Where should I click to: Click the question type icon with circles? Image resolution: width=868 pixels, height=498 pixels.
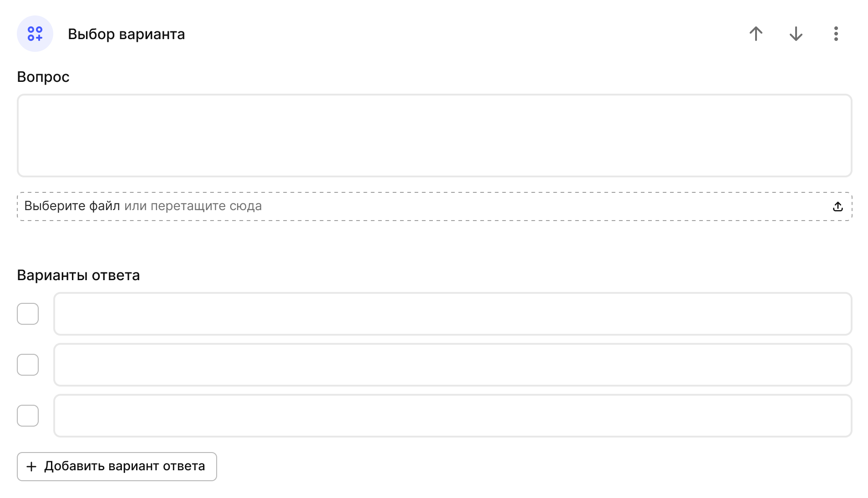coord(35,34)
